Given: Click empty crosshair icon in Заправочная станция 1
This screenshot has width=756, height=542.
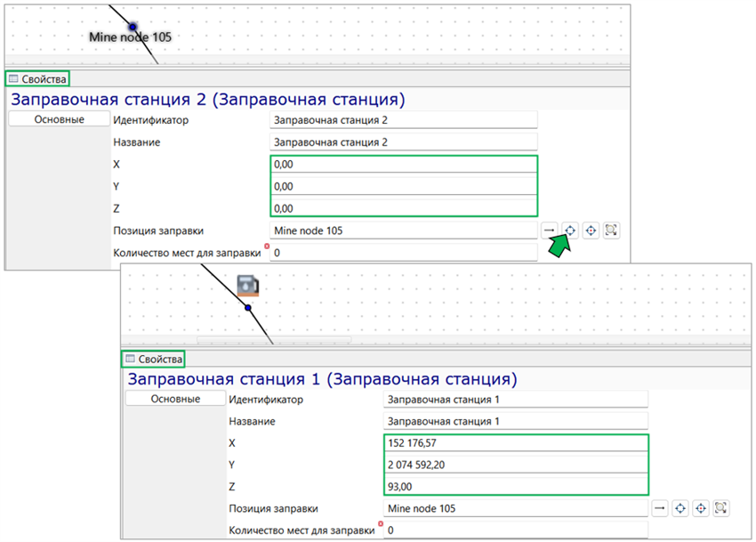Looking at the screenshot, I should [x=680, y=507].
